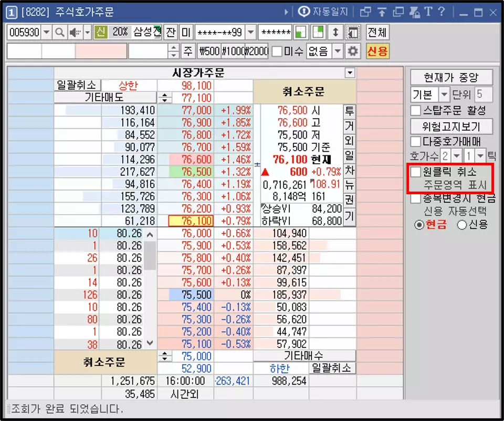
Task: Open the gear settings icon
Action: 353,51
